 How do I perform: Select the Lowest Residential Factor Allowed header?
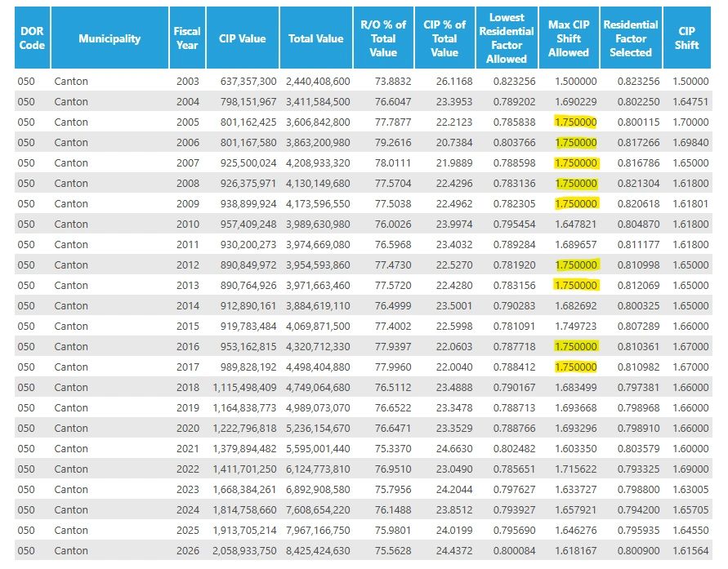pyautogui.click(x=507, y=38)
